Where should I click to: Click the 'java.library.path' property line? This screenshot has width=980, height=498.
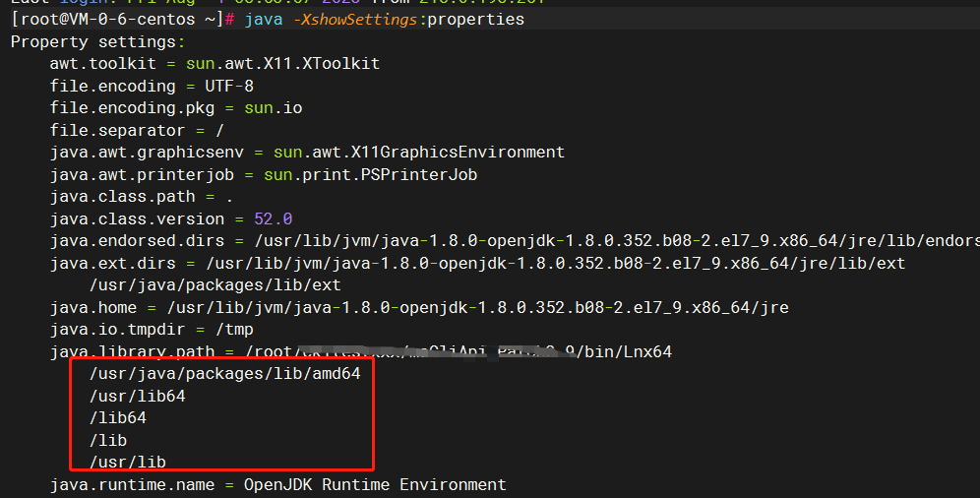361,351
